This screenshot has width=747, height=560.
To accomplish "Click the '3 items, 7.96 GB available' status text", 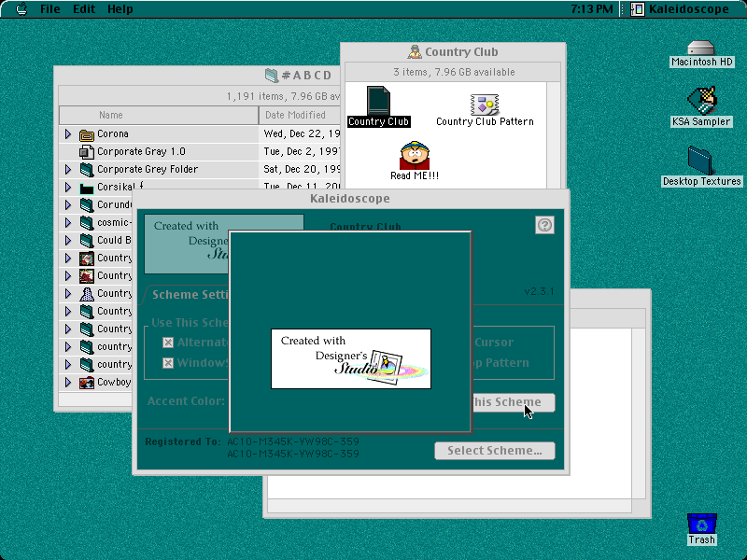I will (454, 73).
